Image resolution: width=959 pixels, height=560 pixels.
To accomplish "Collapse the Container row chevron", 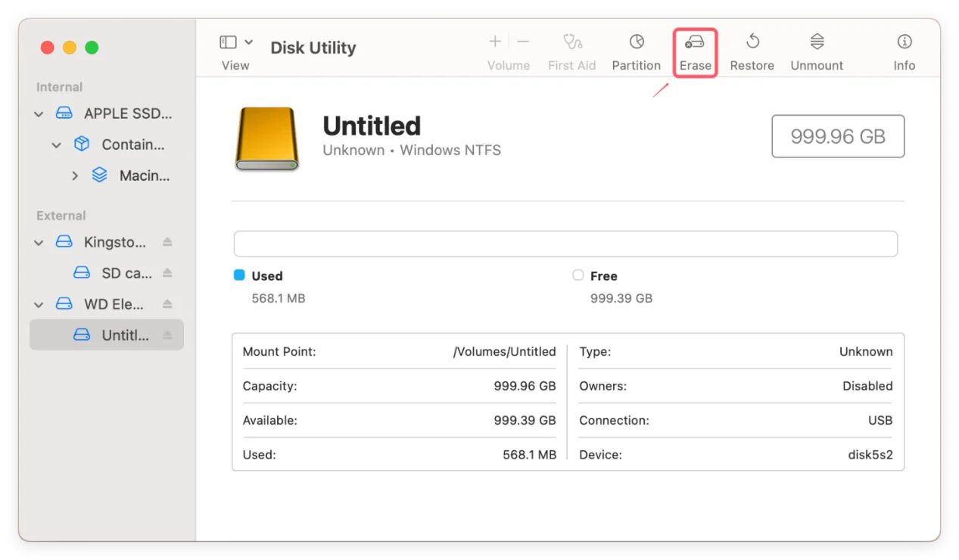I will (x=57, y=145).
